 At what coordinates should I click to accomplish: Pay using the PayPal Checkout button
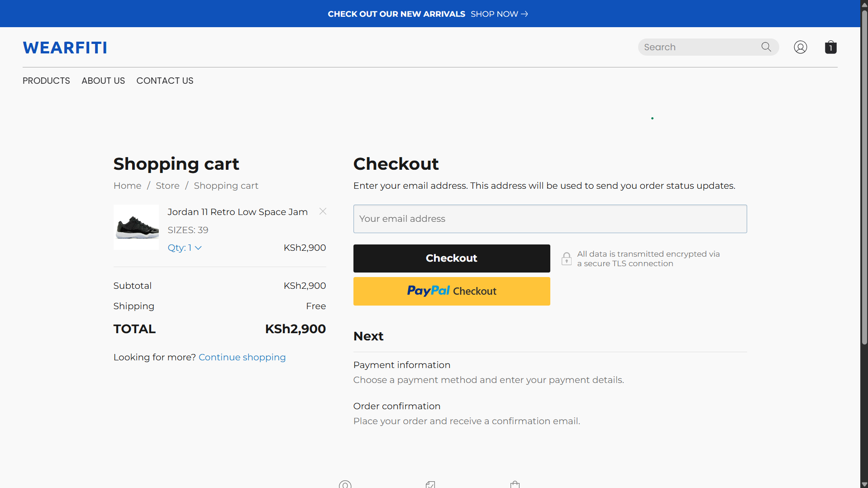tap(451, 291)
